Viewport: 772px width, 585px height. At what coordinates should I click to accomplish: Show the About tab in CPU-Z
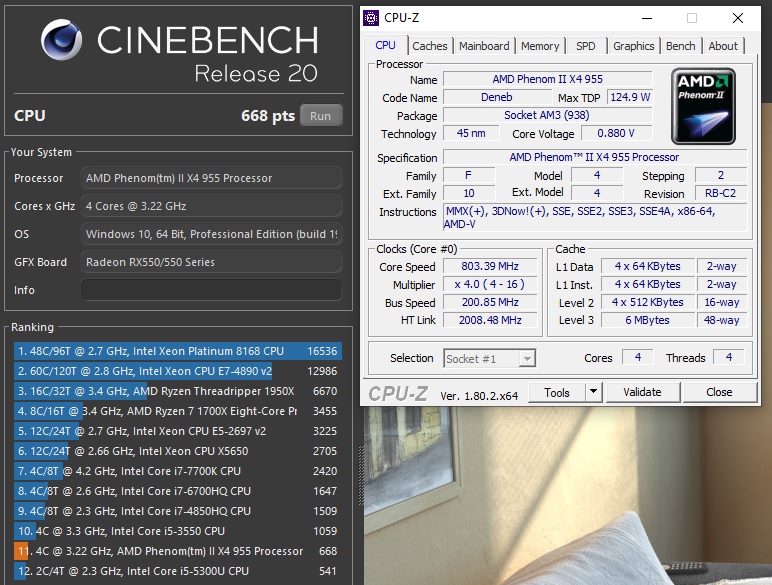coord(723,46)
